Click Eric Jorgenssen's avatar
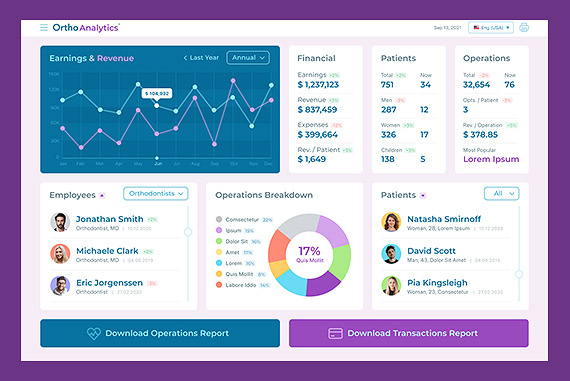This screenshot has width=570, height=381. pos(60,286)
